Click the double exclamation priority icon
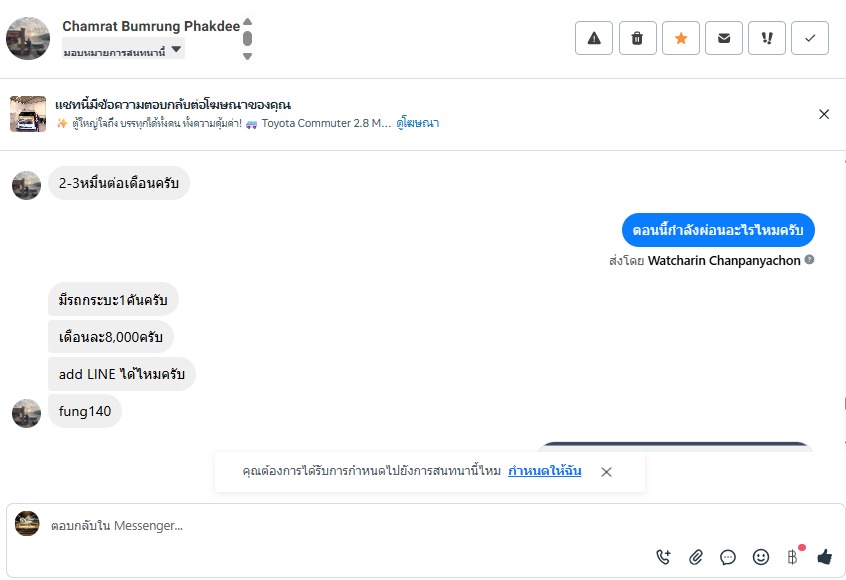The width and height of the screenshot is (846, 580). tap(767, 38)
